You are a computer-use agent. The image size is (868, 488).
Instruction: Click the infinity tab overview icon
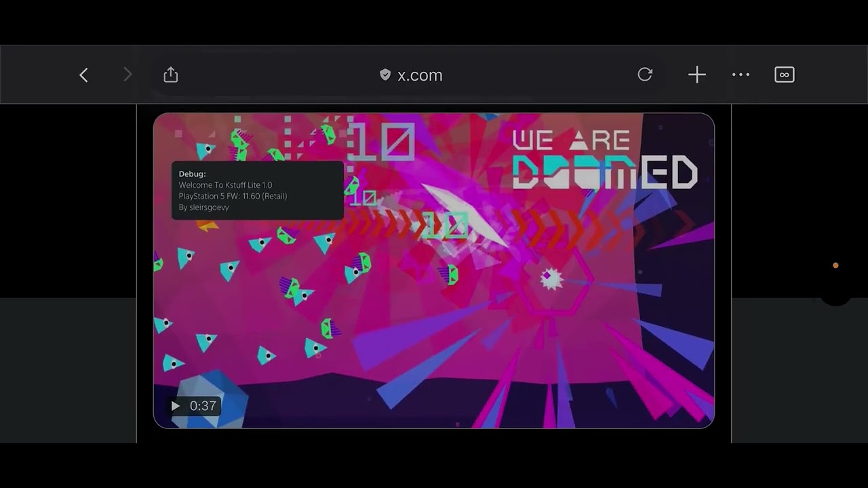[x=785, y=75]
